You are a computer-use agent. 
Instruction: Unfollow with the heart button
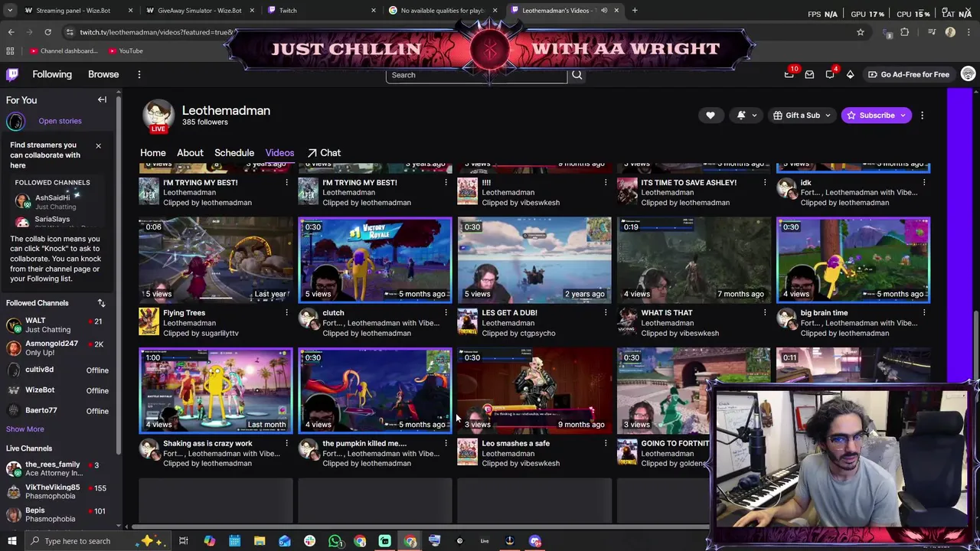pyautogui.click(x=710, y=116)
